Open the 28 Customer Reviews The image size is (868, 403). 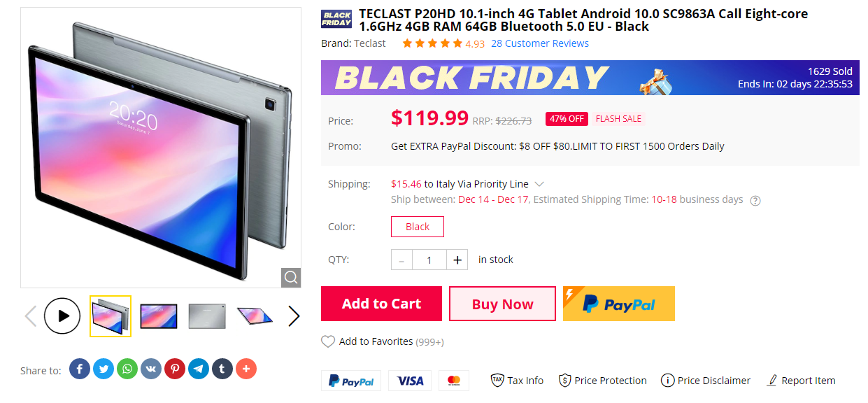point(540,43)
